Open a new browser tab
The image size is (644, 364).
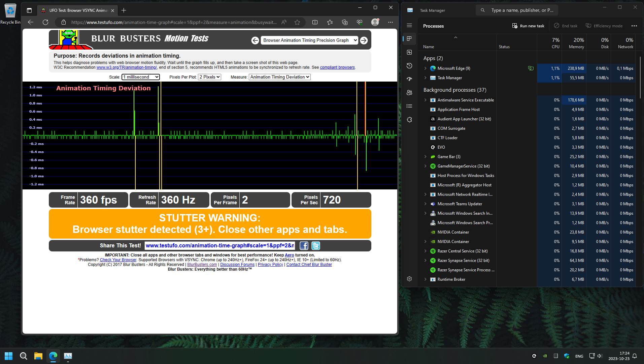(x=124, y=10)
